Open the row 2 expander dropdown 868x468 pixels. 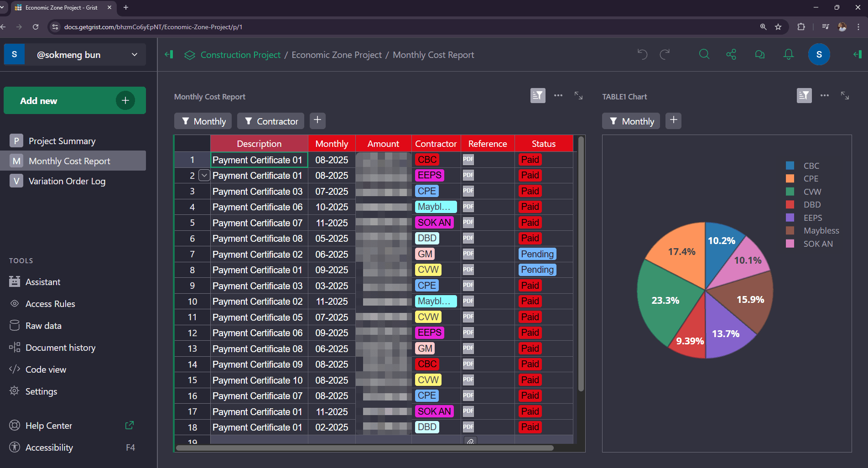[204, 175]
